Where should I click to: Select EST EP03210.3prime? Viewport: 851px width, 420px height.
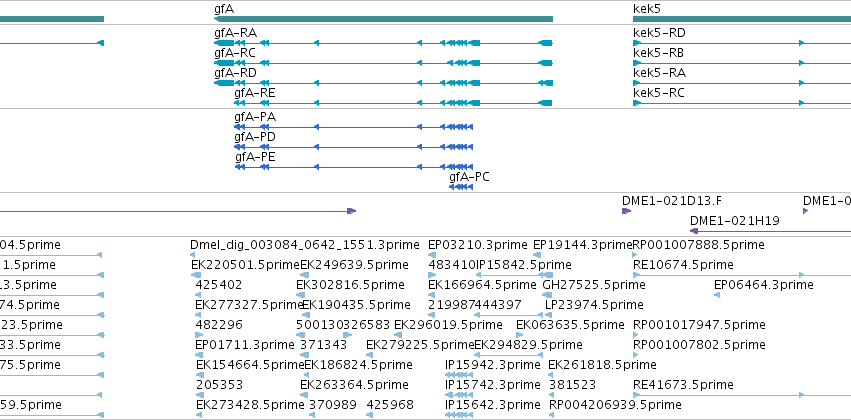click(478, 245)
